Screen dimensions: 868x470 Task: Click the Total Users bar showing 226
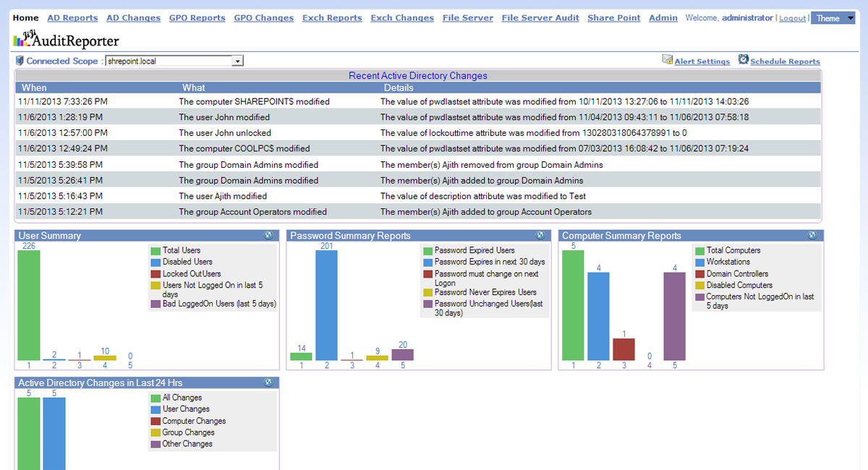click(29, 305)
